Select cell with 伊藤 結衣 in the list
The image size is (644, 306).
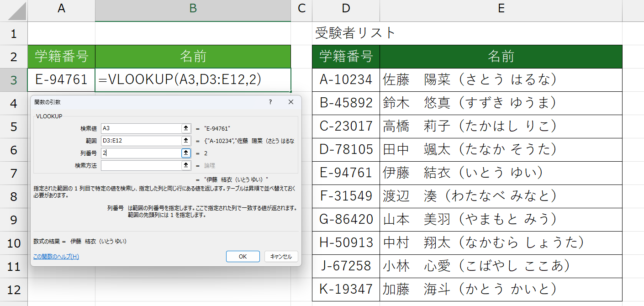tap(501, 173)
